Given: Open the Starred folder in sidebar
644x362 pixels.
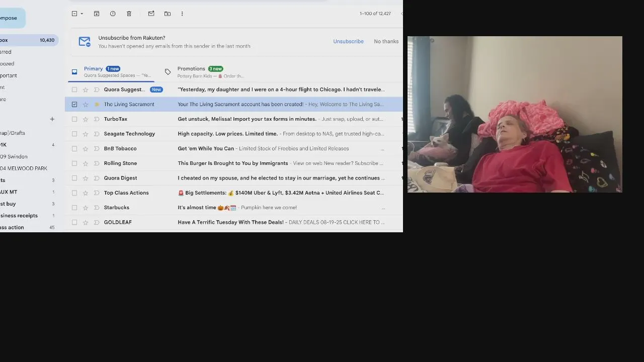Looking at the screenshot, I should pos(6,52).
